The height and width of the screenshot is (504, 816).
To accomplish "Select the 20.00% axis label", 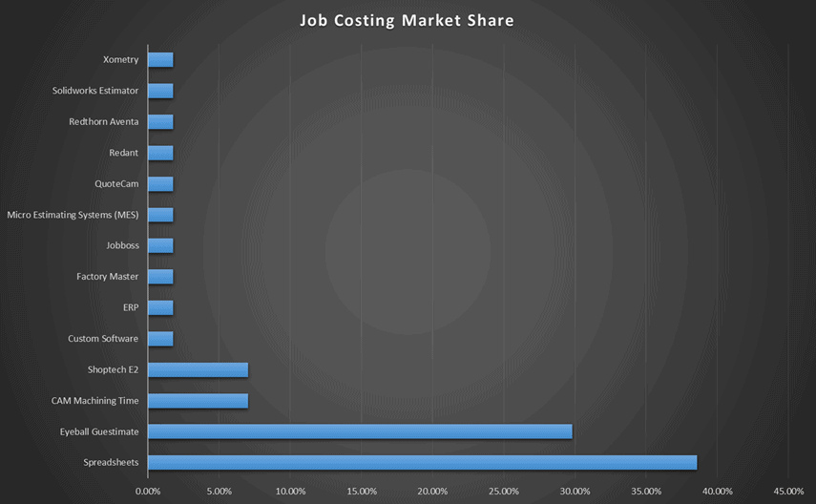I will point(432,491).
